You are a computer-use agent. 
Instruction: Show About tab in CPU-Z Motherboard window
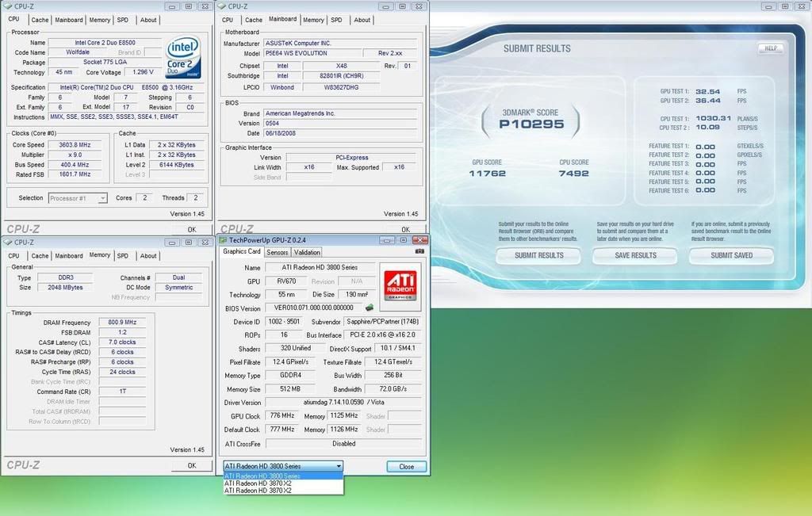tap(362, 20)
